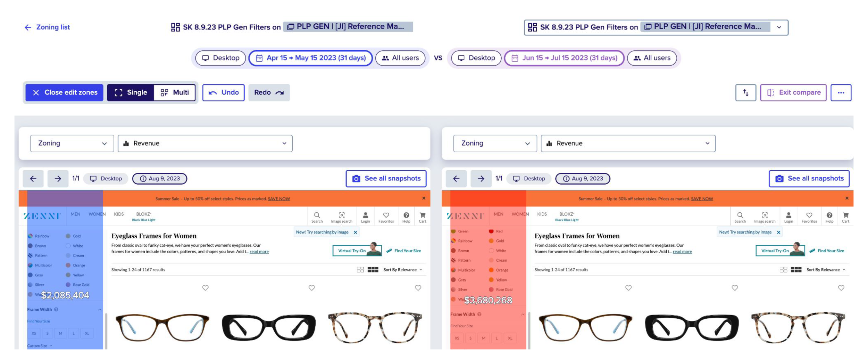Open All users segment in right comparison
The image size is (868, 359).
coord(652,58)
